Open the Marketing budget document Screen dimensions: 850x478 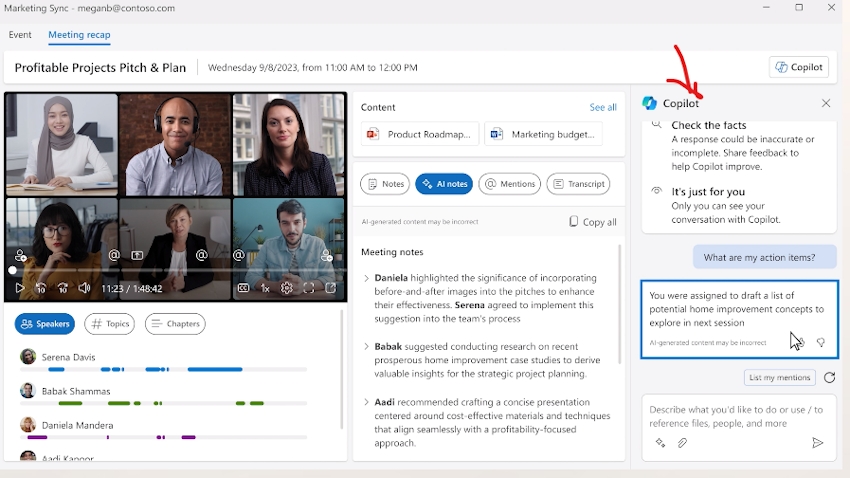pos(543,134)
